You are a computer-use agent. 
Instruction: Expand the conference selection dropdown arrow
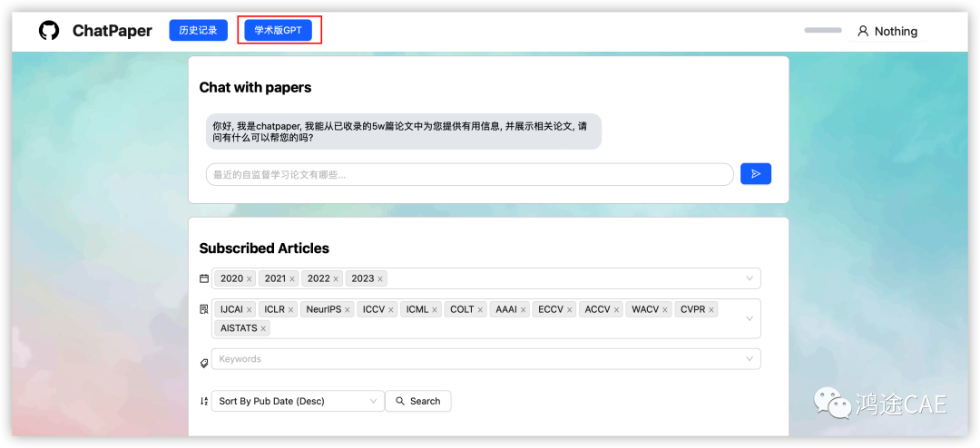pos(750,318)
